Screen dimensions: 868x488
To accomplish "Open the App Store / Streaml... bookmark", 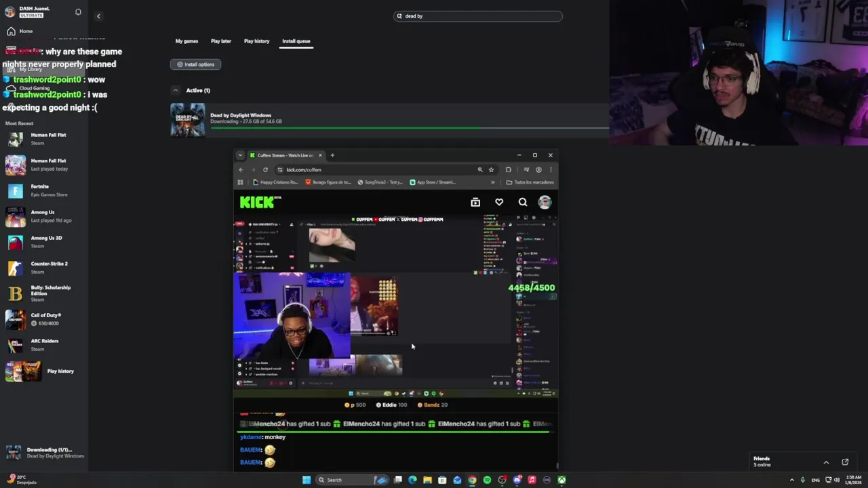I will (433, 182).
